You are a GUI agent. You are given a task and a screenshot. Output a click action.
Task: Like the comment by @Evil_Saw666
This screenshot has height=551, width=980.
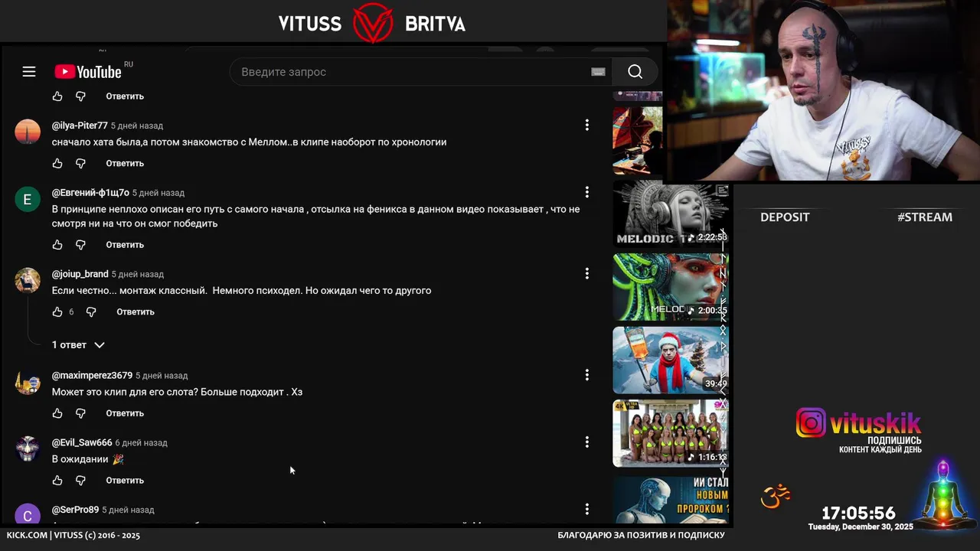pos(57,481)
